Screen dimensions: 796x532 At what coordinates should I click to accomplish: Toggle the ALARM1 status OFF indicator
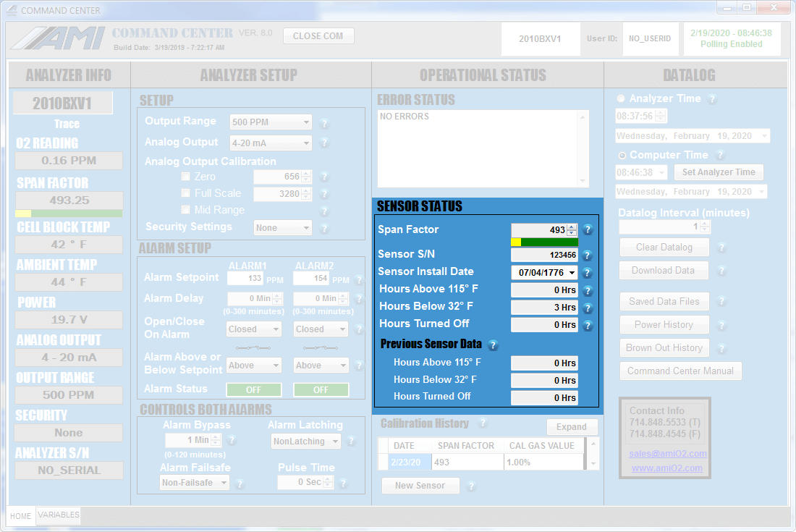tap(254, 390)
